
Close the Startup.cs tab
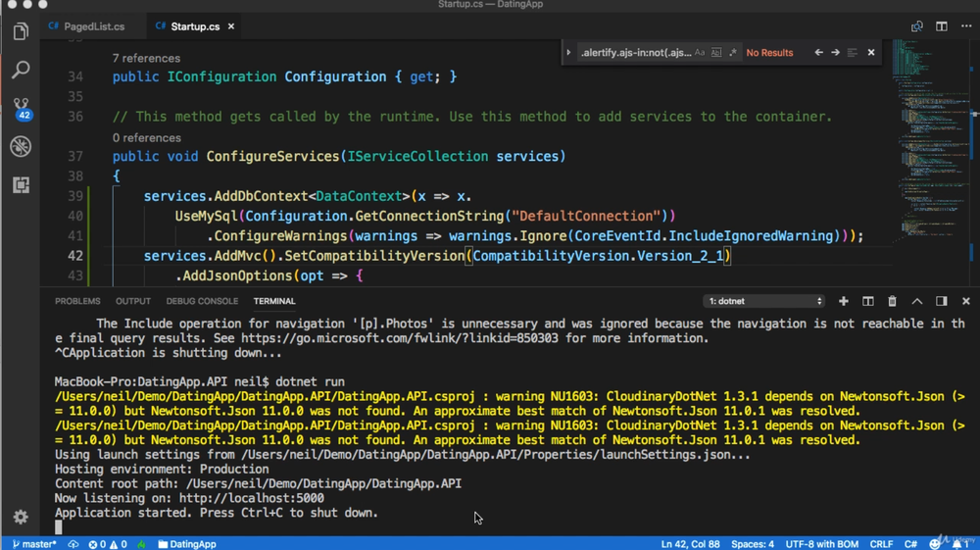pos(231,26)
